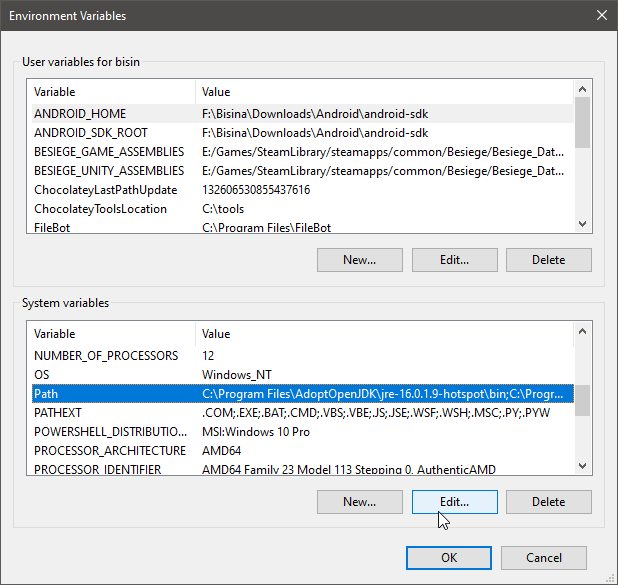
Task: Click the C:\tools value cell
Action: tap(223, 209)
